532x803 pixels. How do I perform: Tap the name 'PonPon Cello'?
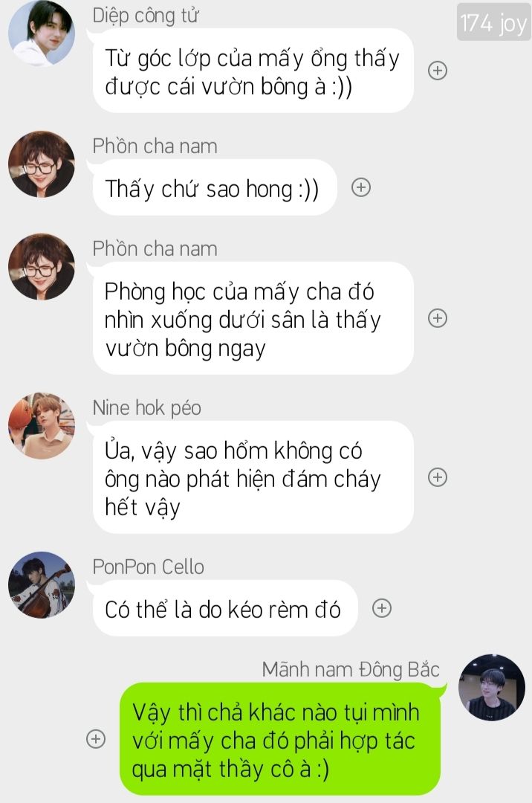149,567
